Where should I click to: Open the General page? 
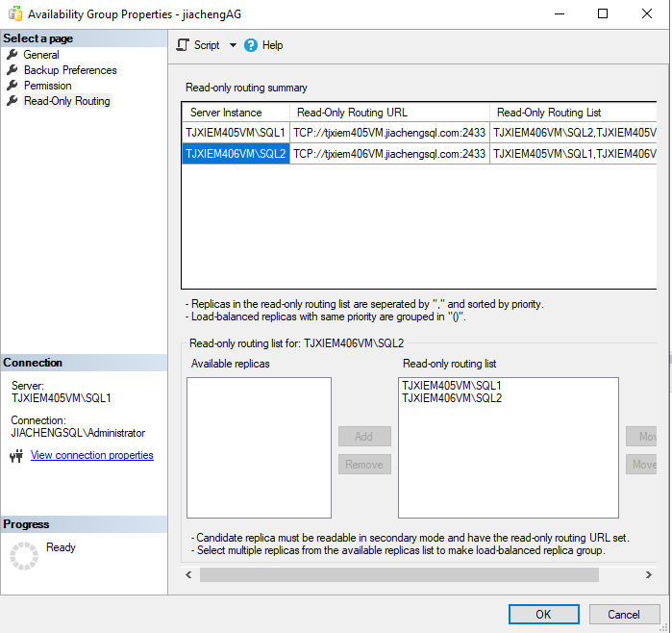coord(41,55)
